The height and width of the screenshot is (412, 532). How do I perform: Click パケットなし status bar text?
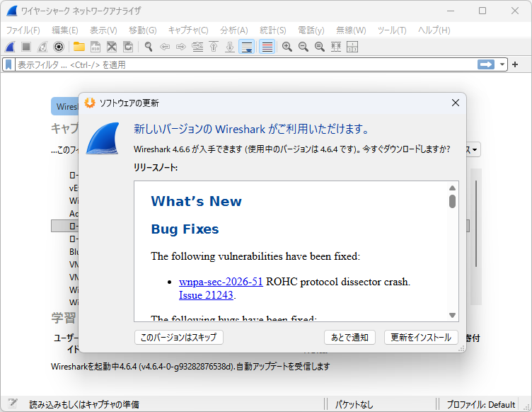point(354,404)
